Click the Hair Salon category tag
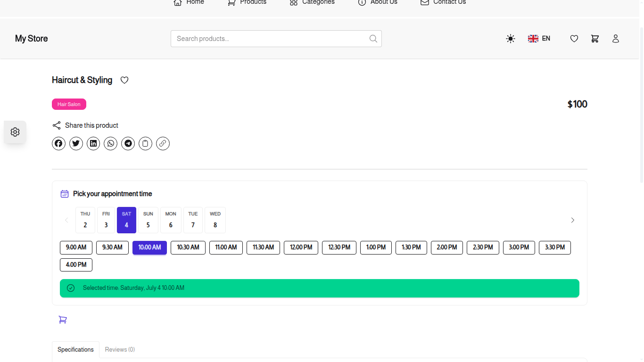 (69, 104)
